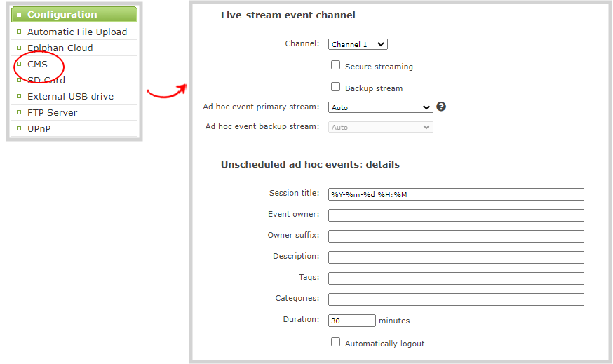Click the Duration minutes field
This screenshot has width=613, height=364.
pyautogui.click(x=352, y=321)
